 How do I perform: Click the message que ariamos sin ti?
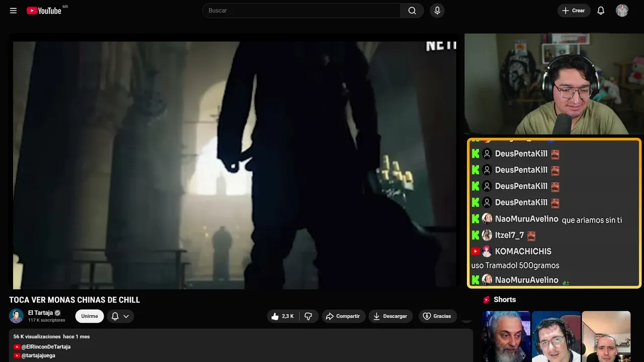(x=592, y=220)
